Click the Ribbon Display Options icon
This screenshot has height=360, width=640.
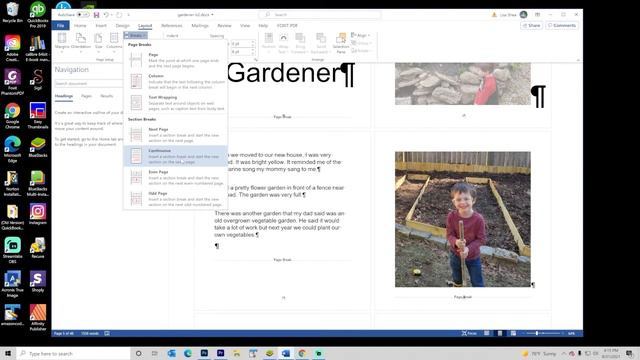pyautogui.click(x=538, y=15)
